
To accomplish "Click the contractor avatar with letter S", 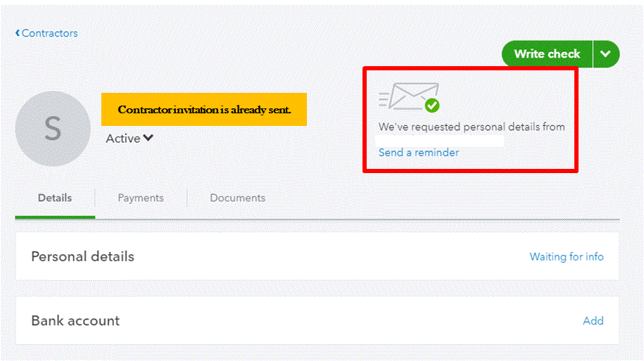I will coord(53,129).
